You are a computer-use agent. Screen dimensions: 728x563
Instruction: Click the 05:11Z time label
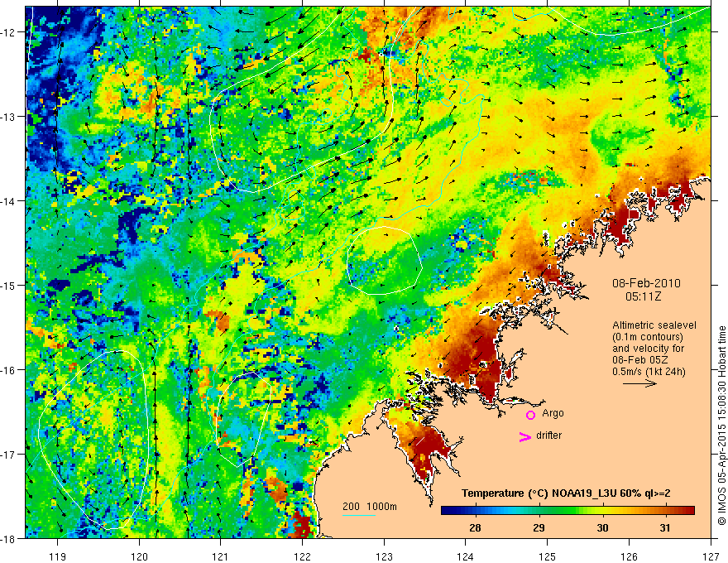pos(643,296)
